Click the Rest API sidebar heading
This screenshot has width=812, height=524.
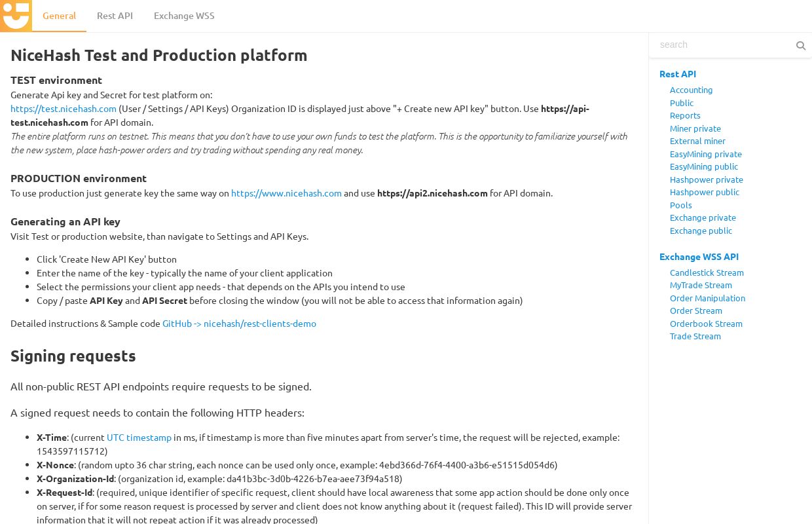678,74
